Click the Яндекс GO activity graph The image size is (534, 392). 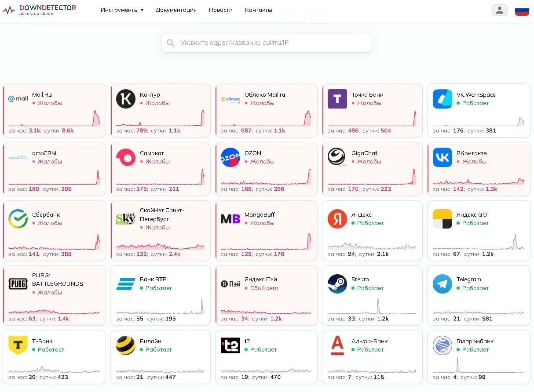click(479, 241)
